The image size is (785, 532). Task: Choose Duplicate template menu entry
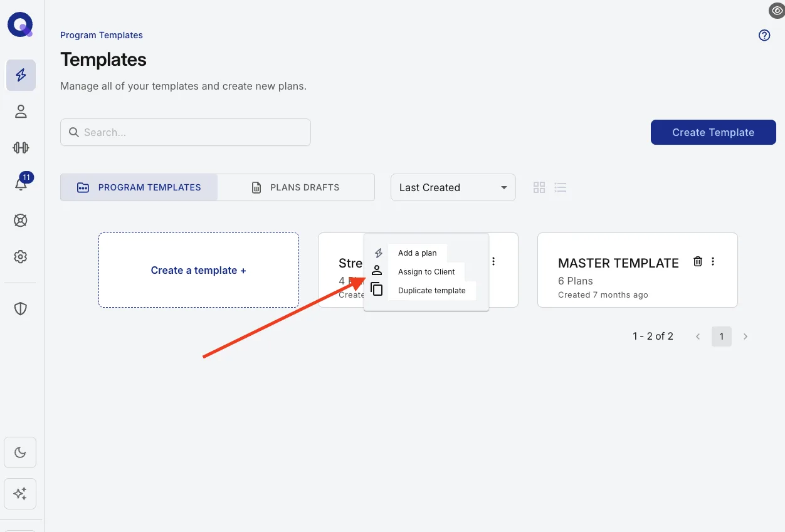pyautogui.click(x=432, y=291)
